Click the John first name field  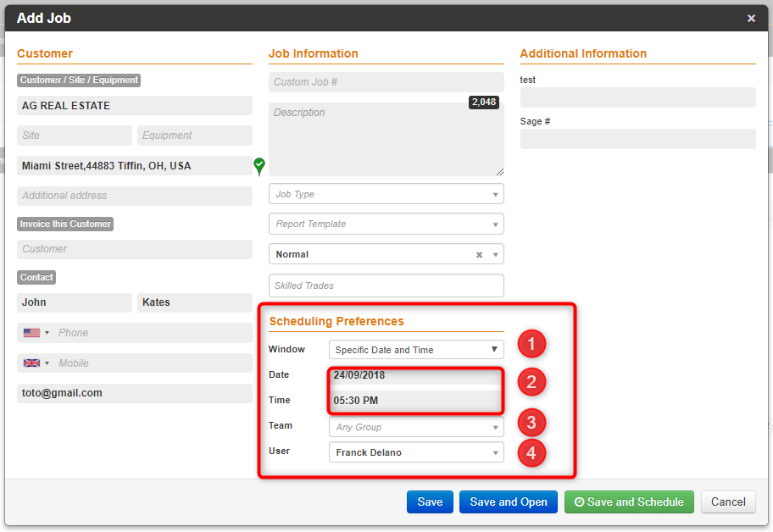(x=75, y=302)
